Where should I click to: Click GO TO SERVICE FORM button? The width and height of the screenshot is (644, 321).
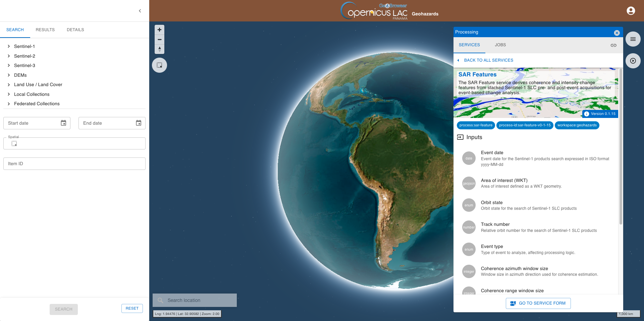click(538, 303)
